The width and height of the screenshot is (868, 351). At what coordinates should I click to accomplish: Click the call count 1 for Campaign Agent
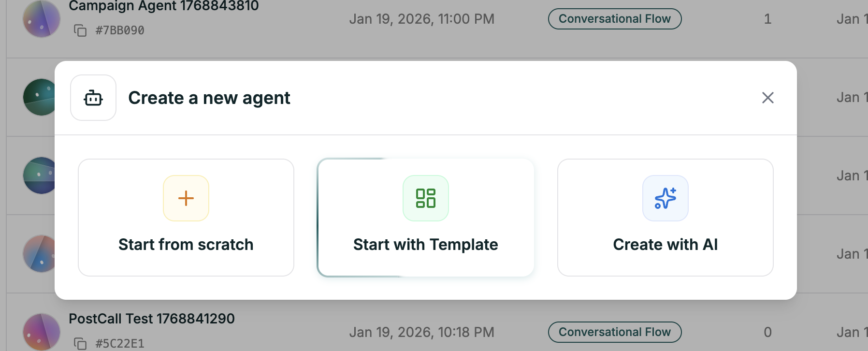point(767,19)
